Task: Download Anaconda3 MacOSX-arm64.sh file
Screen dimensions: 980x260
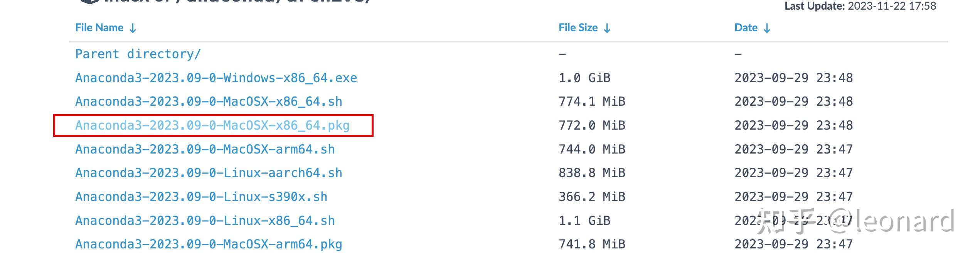Action: [205, 149]
